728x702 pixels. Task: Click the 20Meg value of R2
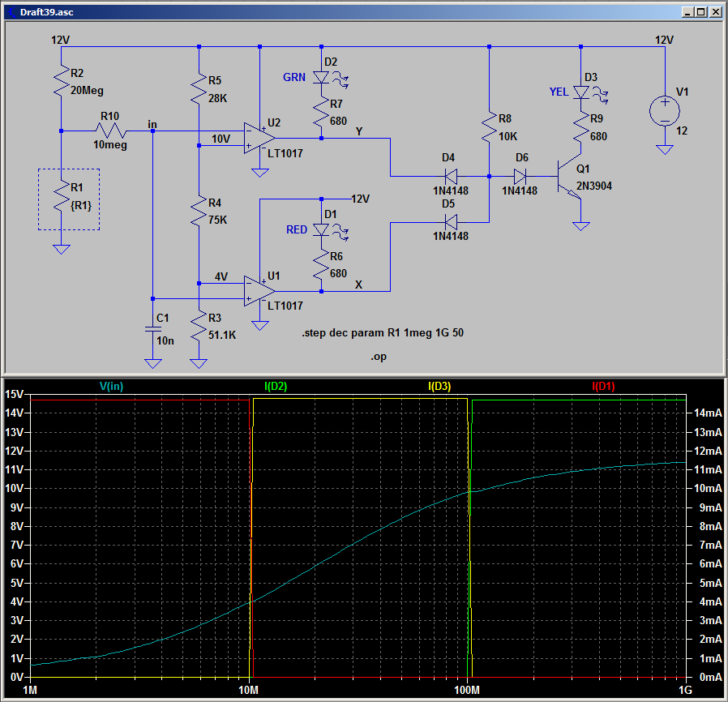[x=87, y=91]
